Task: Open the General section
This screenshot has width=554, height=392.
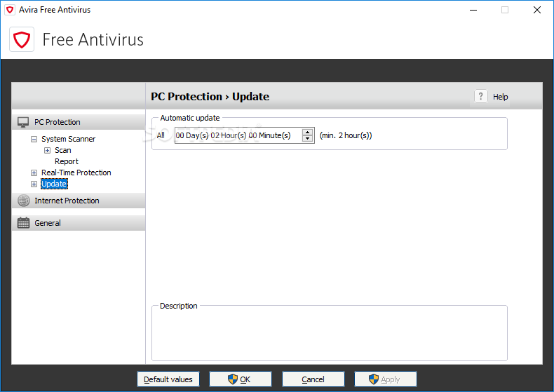Action: [x=79, y=223]
